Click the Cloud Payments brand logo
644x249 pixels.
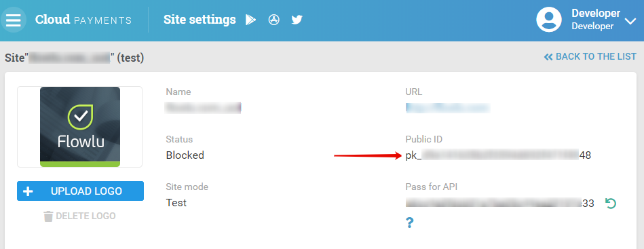[83, 20]
